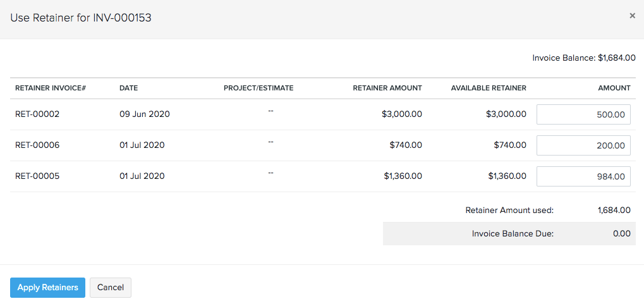
Task: Select the Date column header
Action: 128,88
